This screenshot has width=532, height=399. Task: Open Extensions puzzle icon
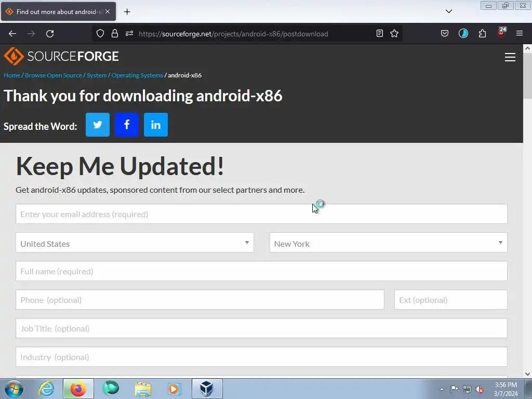point(482,33)
